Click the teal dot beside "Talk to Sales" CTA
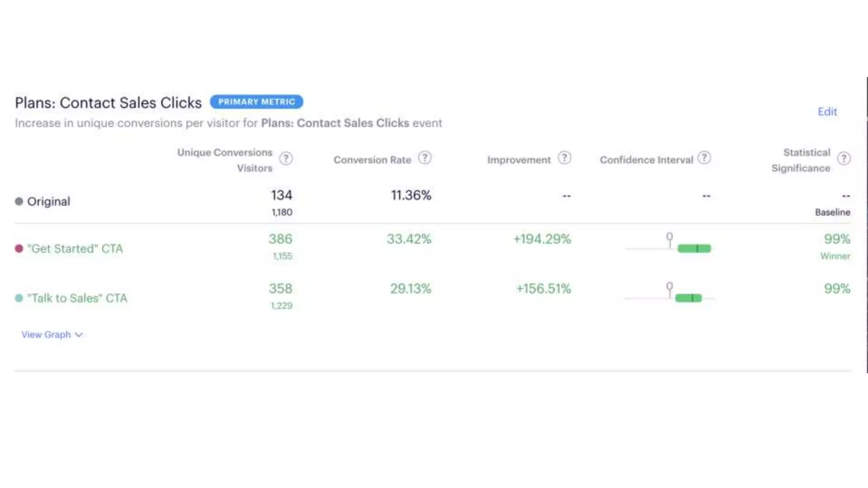868x488 pixels. pyautogui.click(x=19, y=298)
